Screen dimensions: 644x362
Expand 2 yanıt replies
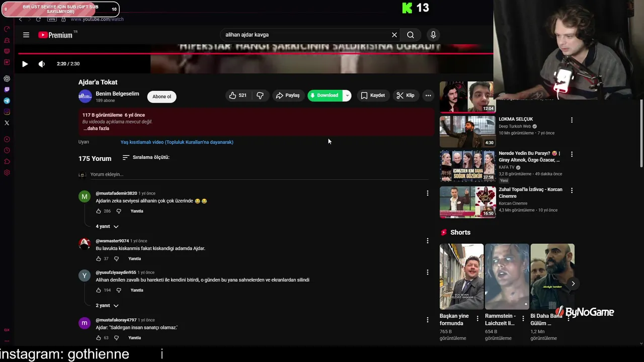107,306
